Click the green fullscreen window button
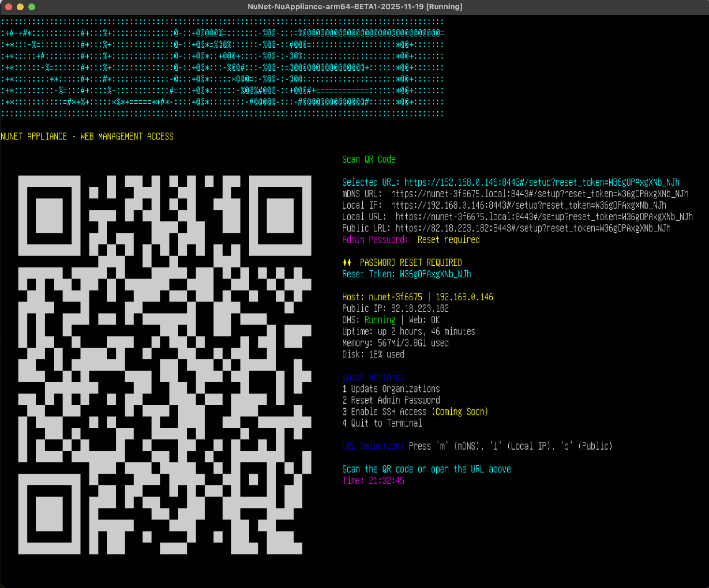The image size is (709, 588). tap(32, 7)
